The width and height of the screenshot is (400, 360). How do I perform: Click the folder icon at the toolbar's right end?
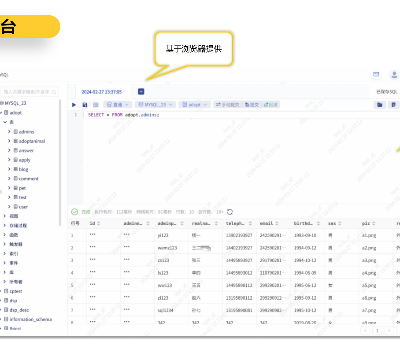tap(380, 105)
